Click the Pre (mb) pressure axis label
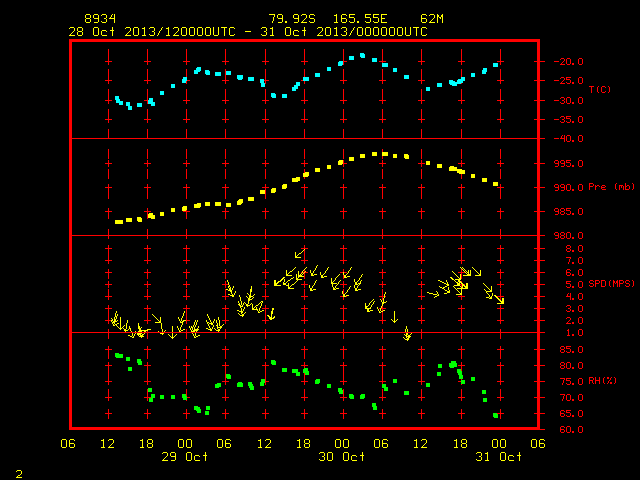The width and height of the screenshot is (640, 480). (x=611, y=187)
